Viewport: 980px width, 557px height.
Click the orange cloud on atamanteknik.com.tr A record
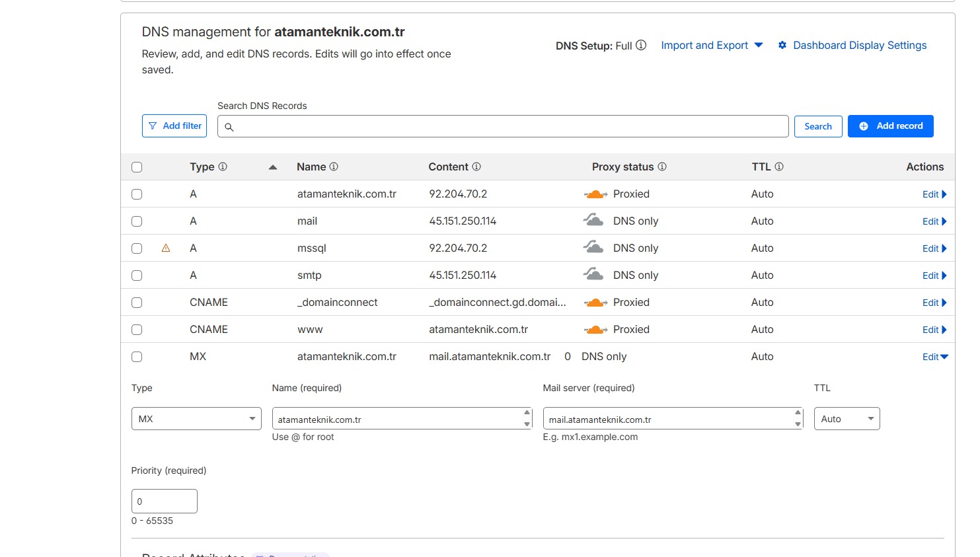click(595, 194)
